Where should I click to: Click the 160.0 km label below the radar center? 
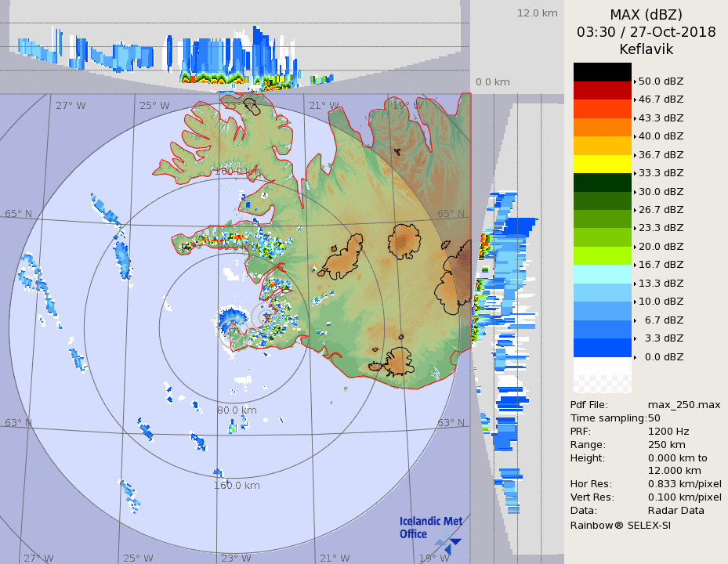[x=237, y=485]
